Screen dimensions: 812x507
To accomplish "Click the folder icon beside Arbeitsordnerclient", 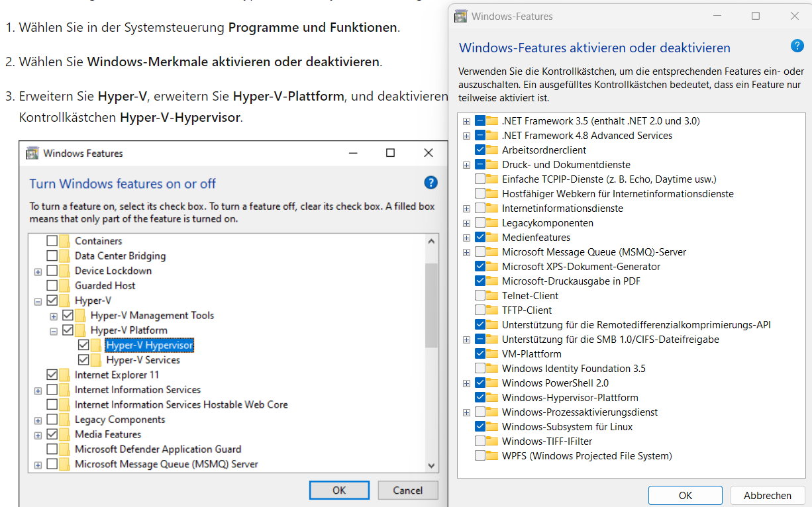I will [x=492, y=150].
